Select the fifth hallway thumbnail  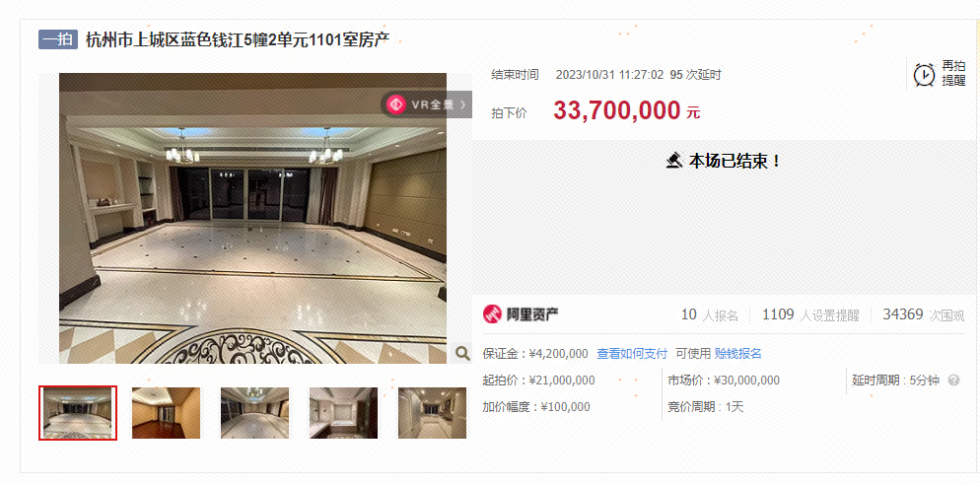click(433, 412)
